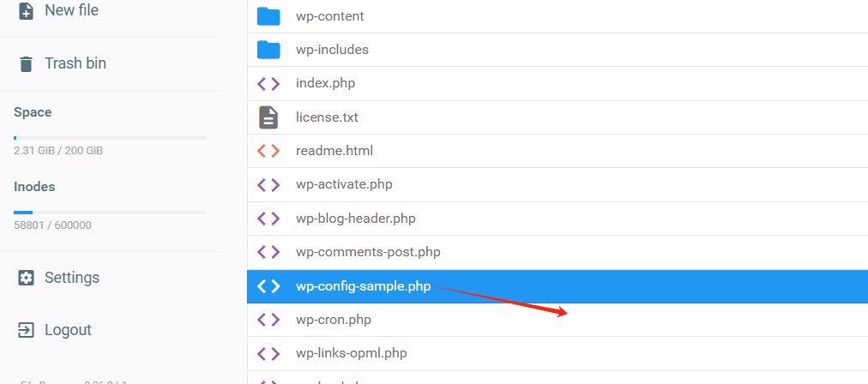Viewport: 868px width, 384px height.
Task: Select the wp-activate.php file name
Action: click(344, 184)
